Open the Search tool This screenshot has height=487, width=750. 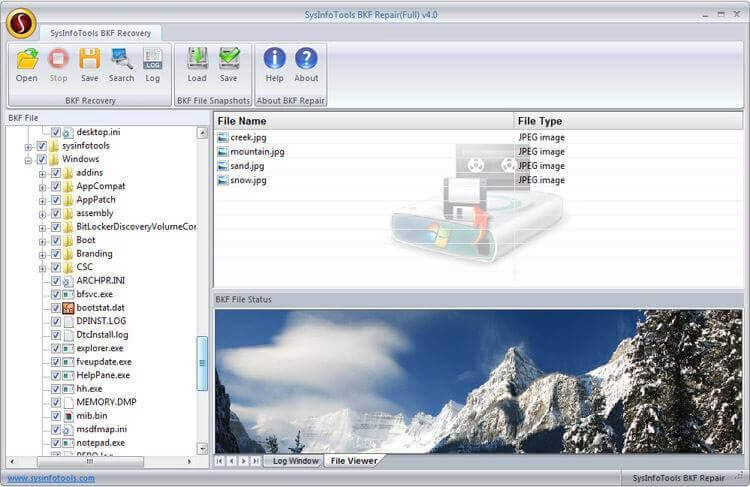click(121, 63)
